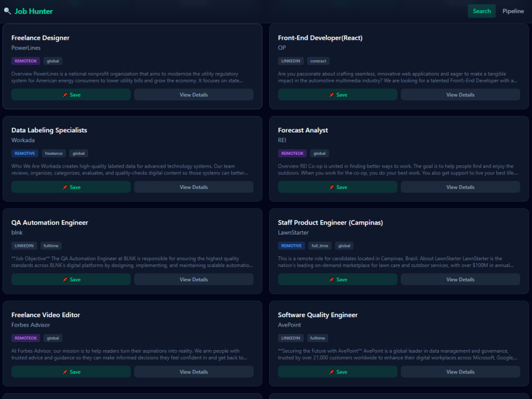This screenshot has height=399, width=532.
Task: Click global tag on Staff Product Engineer
Action: (x=344, y=246)
